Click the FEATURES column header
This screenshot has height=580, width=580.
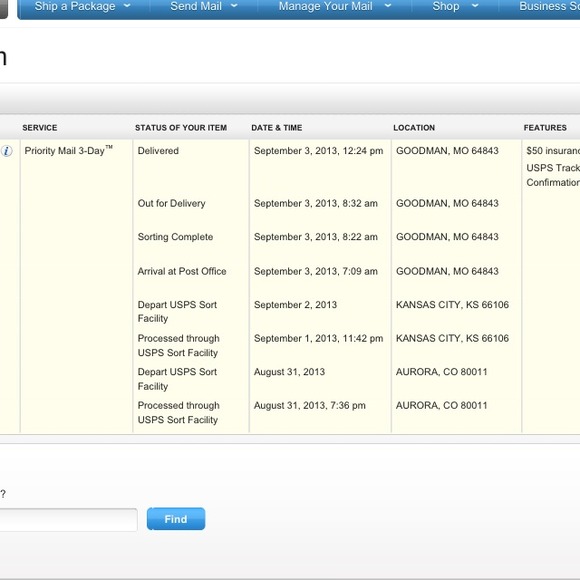pyautogui.click(x=545, y=128)
